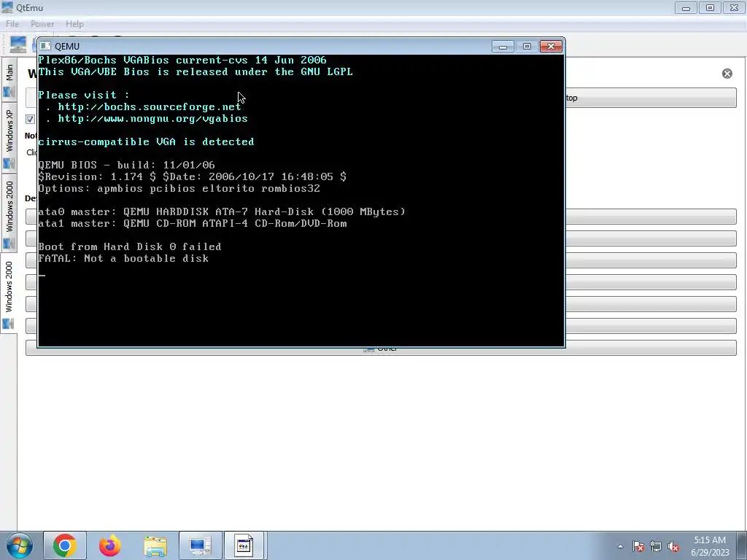Minimize the QEMU console window
The width and height of the screenshot is (747, 560).
pyautogui.click(x=503, y=46)
